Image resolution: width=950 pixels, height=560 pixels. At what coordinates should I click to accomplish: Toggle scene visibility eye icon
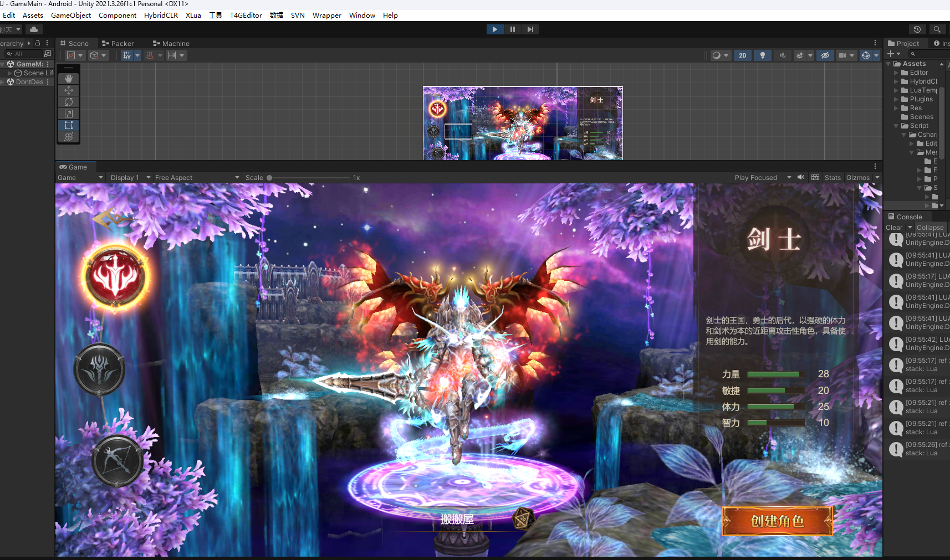(825, 55)
